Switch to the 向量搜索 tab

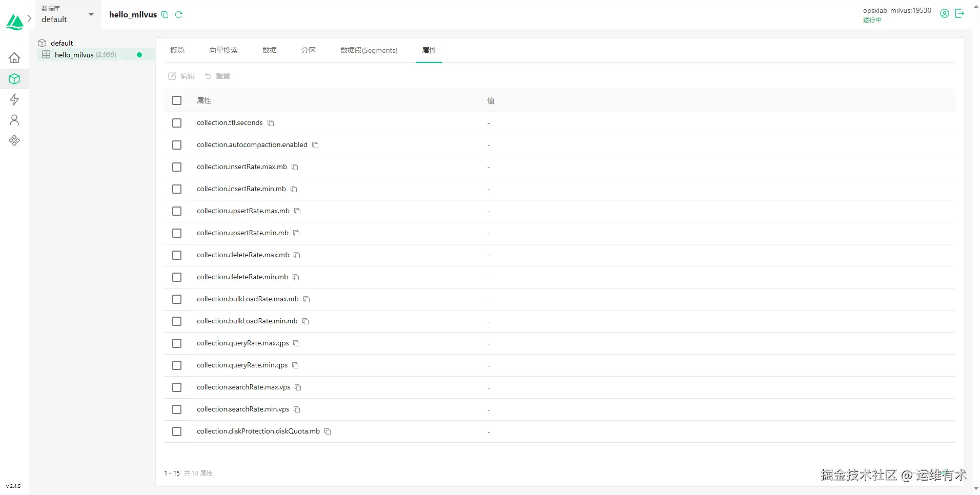coord(223,50)
